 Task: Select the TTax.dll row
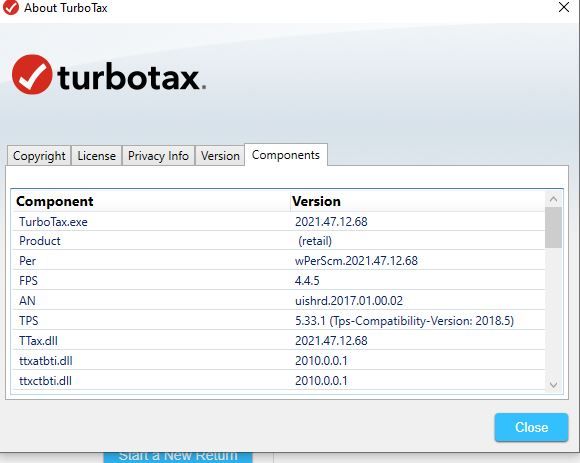[x=279, y=340]
